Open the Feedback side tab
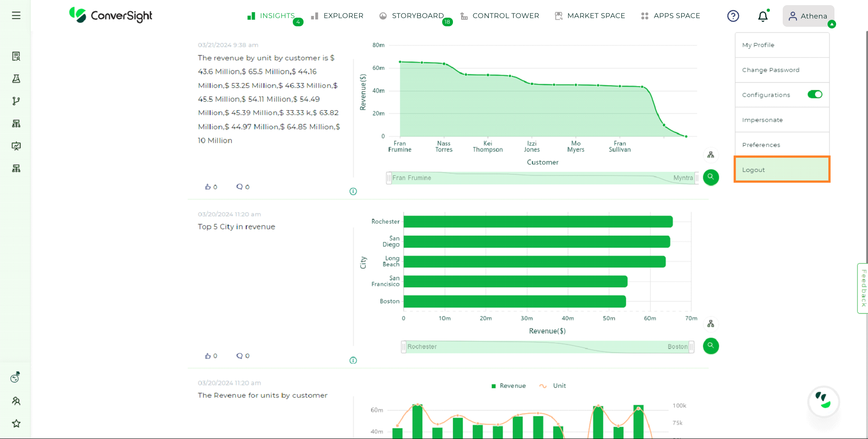 863,288
